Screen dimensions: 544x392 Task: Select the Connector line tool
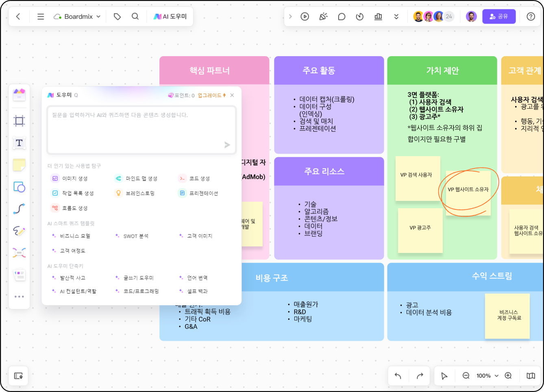[x=19, y=209]
